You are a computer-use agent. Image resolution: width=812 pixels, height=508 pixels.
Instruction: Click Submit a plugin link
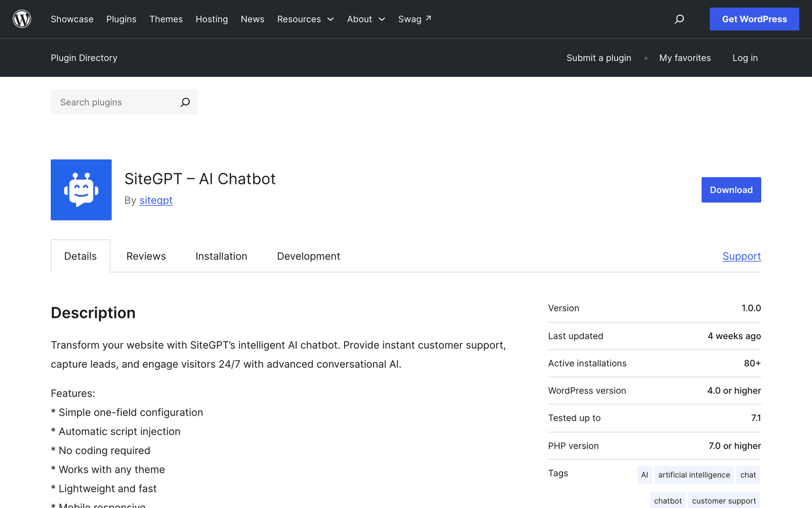(x=599, y=58)
